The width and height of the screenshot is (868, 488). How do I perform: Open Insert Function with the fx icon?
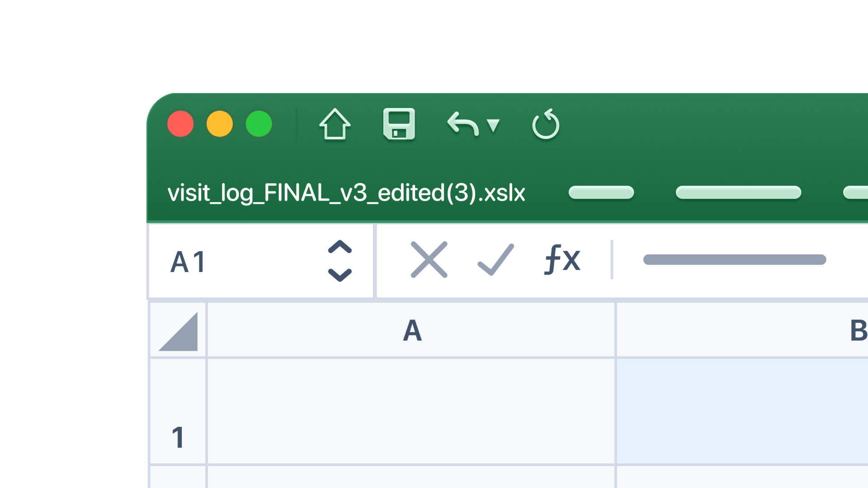(x=562, y=259)
